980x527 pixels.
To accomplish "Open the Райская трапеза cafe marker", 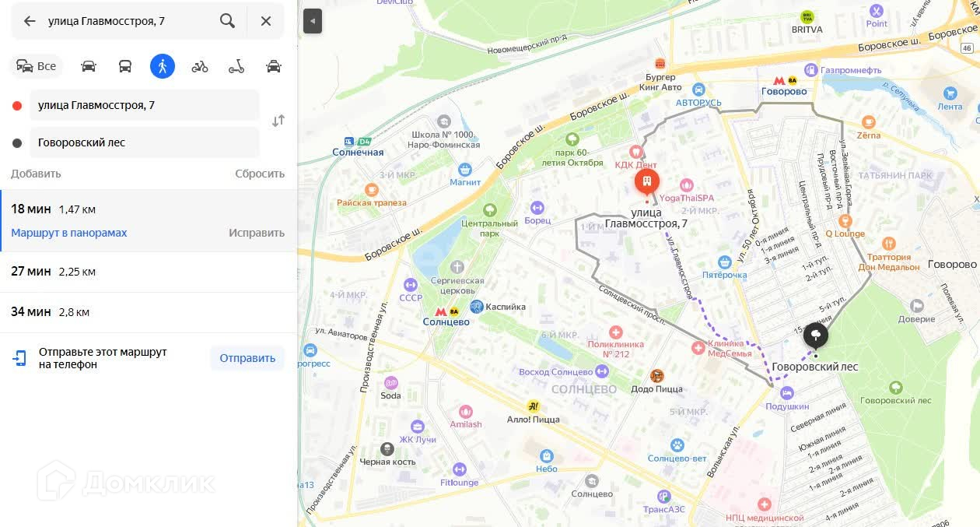I will click(x=372, y=190).
